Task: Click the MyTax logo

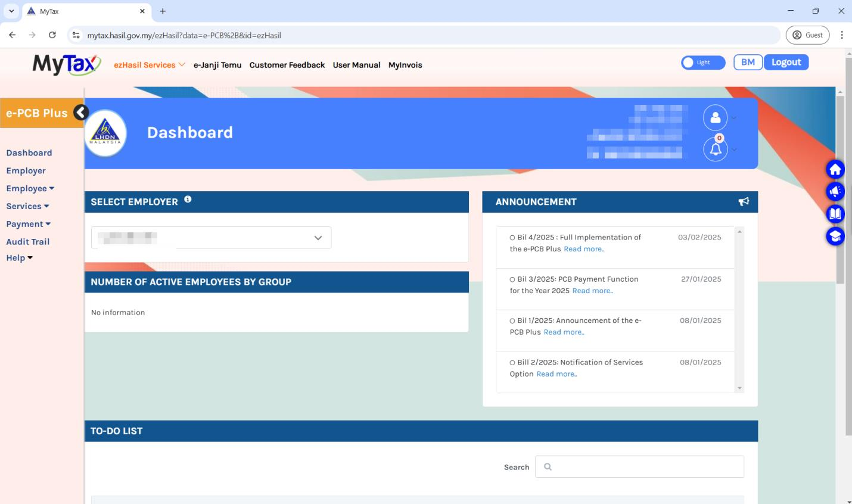Action: pos(64,64)
